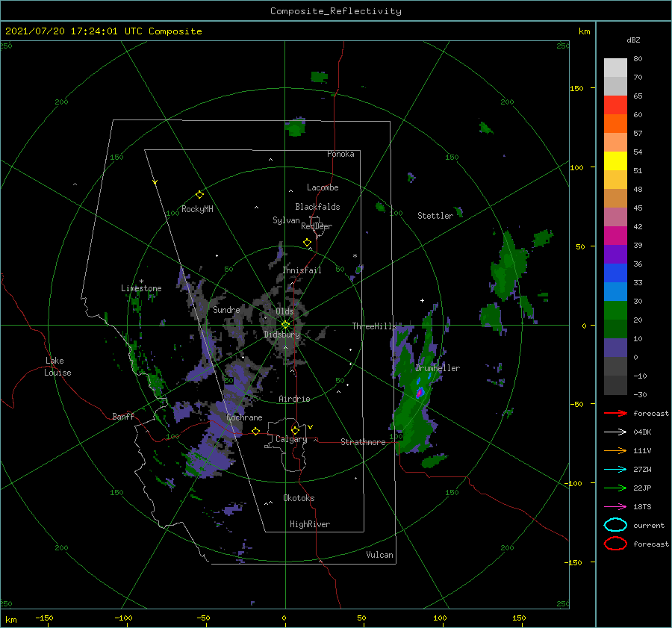Select the orange 111V arrow in legend
This screenshot has width=672, height=628.
tap(615, 450)
